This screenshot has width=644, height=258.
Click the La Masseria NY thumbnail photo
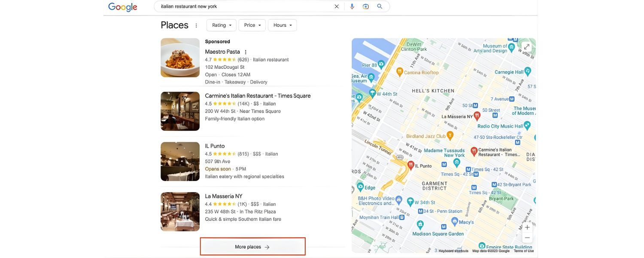[x=180, y=212]
